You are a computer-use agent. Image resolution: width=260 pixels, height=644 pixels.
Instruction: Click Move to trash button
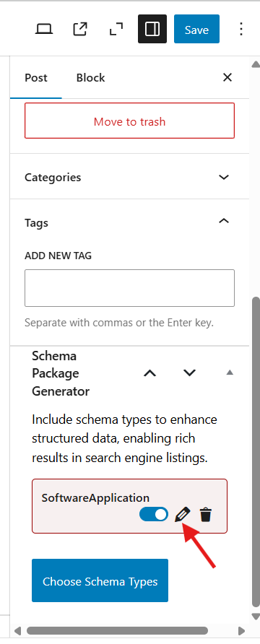(130, 121)
